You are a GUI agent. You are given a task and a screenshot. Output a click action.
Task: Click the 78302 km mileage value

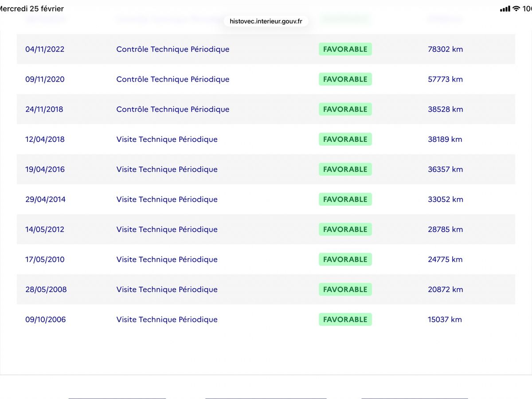coord(446,49)
